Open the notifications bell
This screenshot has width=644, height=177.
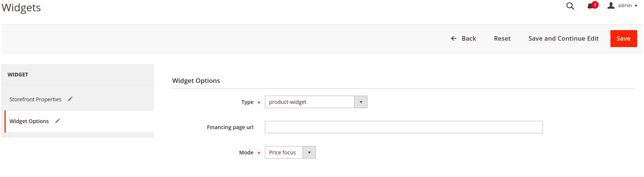[x=591, y=6]
